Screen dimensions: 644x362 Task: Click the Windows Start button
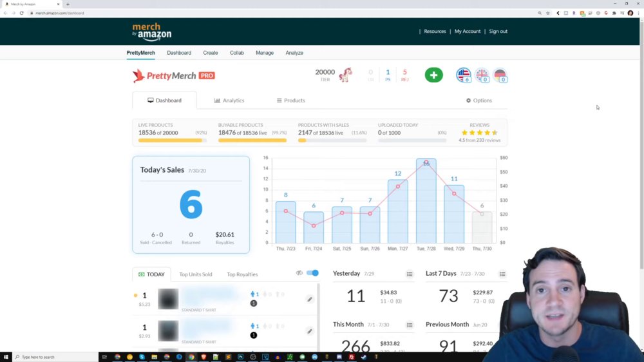[x=6, y=357]
